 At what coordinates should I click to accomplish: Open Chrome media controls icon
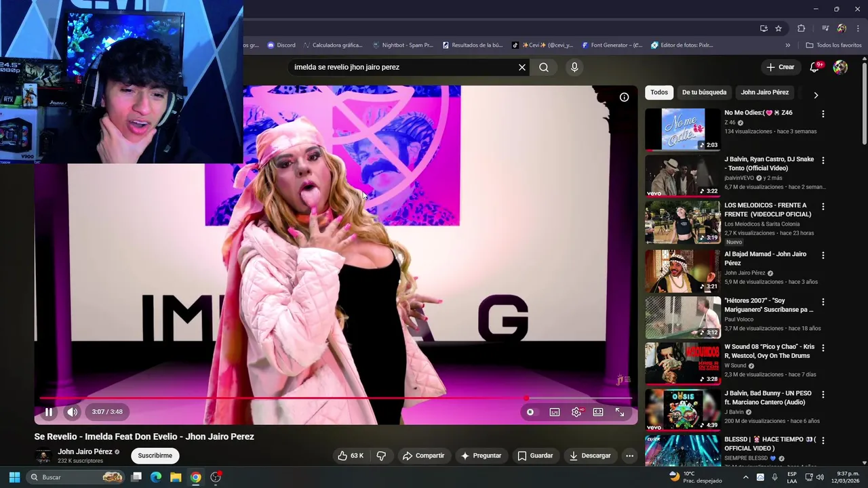[x=825, y=28]
